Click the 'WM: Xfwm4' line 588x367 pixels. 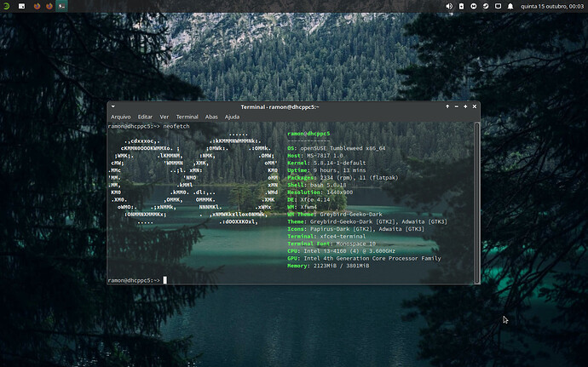pos(302,207)
